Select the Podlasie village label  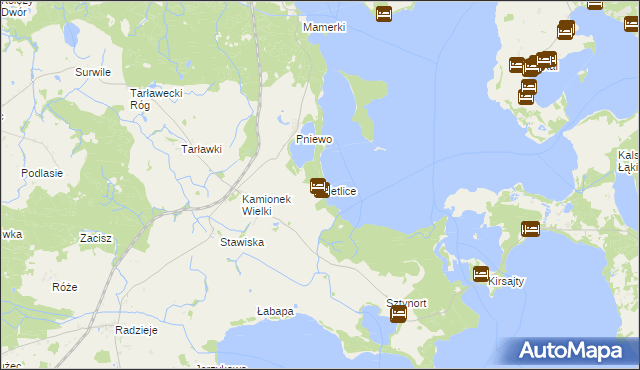(42, 173)
